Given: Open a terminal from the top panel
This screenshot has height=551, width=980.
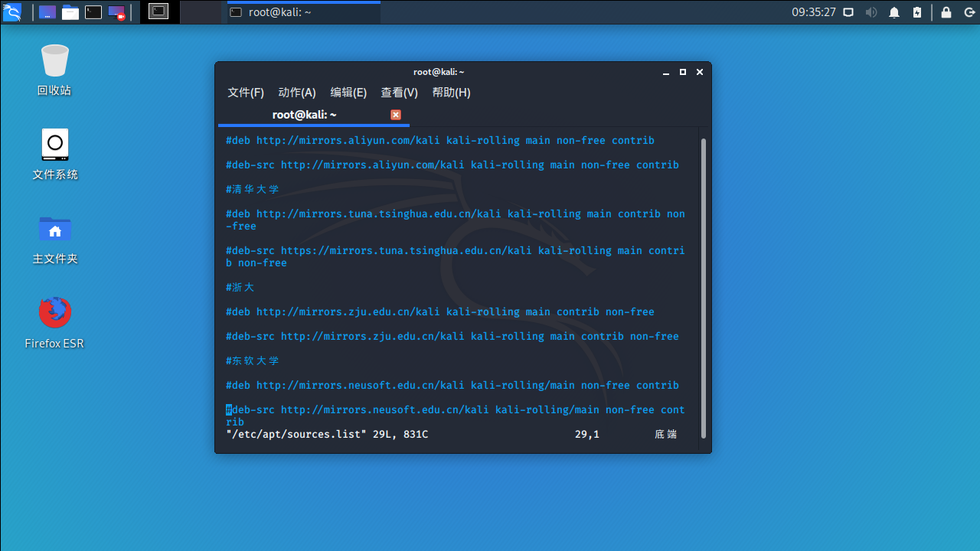Looking at the screenshot, I should click(x=93, y=11).
